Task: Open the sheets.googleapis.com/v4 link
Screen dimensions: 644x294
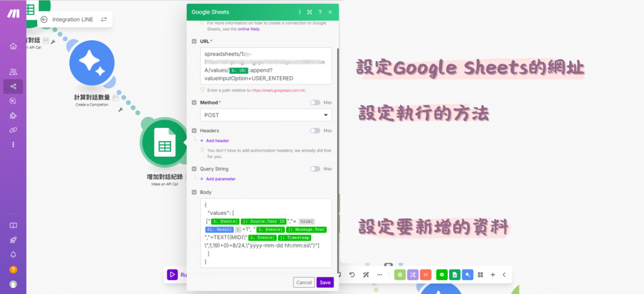Action: click(x=278, y=90)
